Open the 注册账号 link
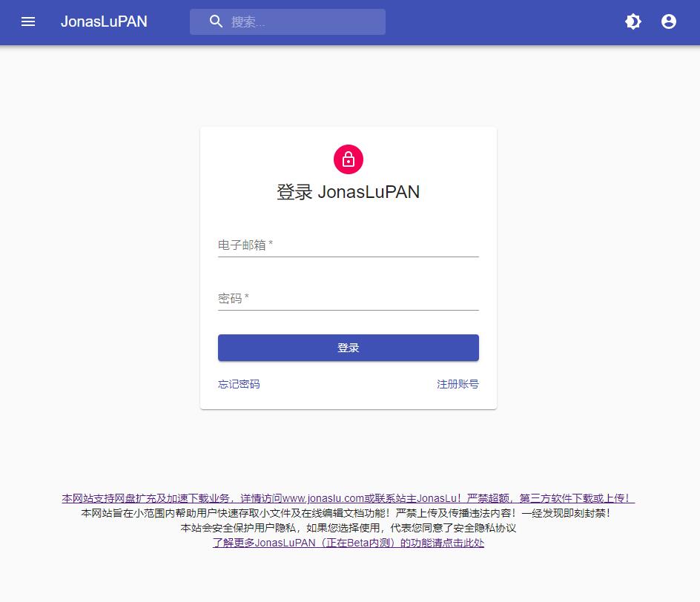The image size is (700, 602). [458, 384]
